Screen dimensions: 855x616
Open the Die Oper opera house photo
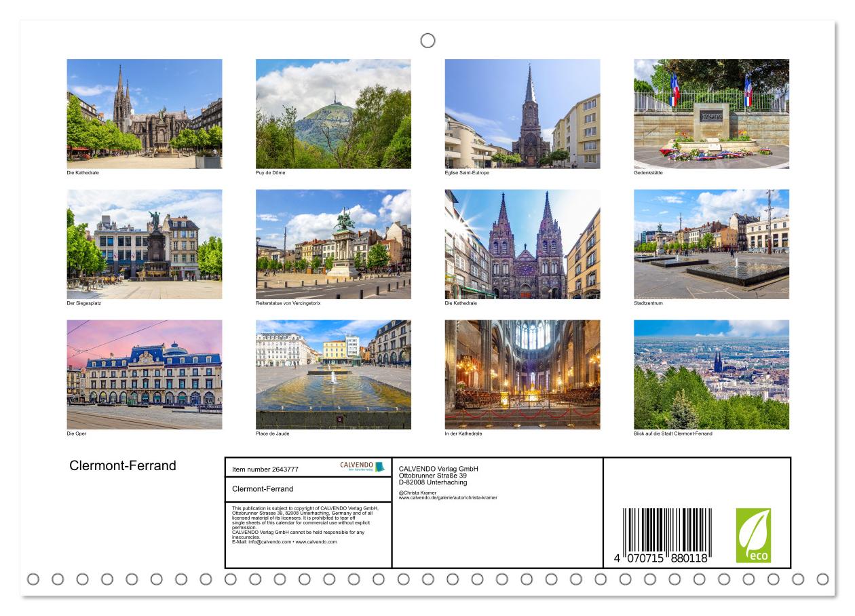[x=145, y=374]
